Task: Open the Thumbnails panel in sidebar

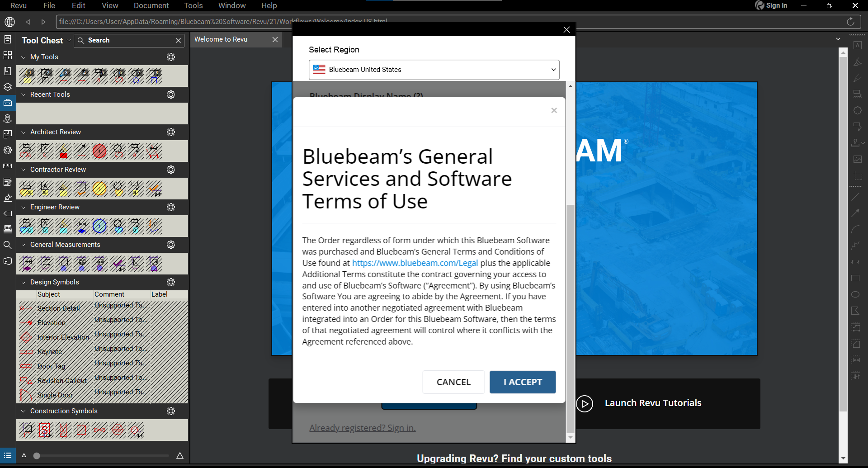Action: pyautogui.click(x=8, y=55)
